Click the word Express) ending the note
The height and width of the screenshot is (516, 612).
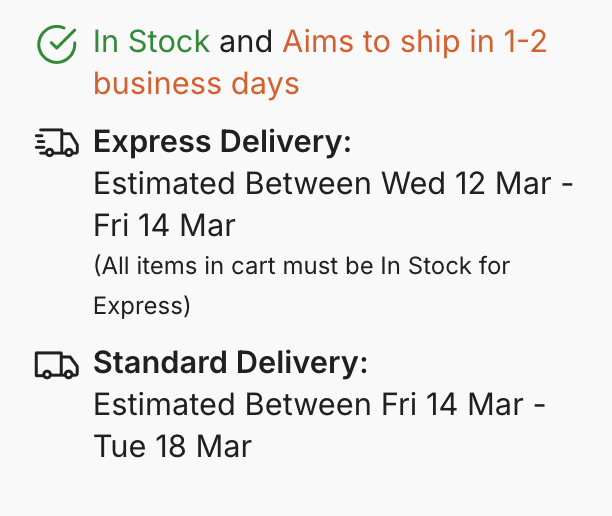(x=142, y=306)
